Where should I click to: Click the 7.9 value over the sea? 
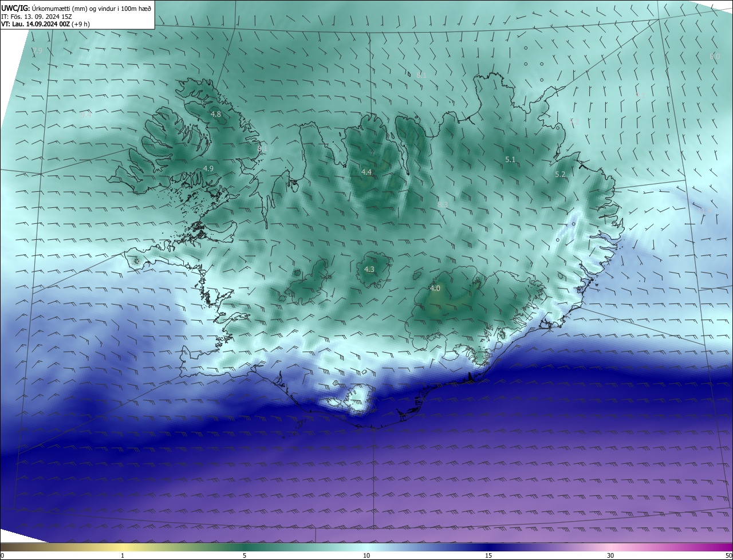37,51
